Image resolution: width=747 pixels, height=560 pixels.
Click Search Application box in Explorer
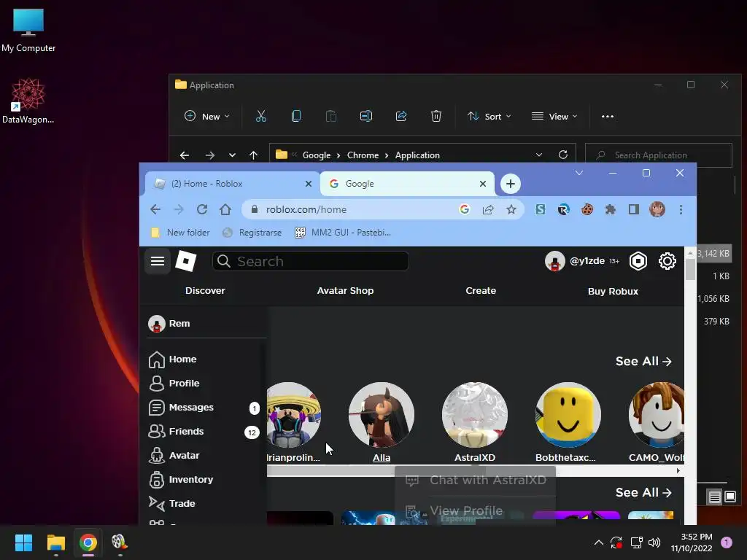[659, 155]
